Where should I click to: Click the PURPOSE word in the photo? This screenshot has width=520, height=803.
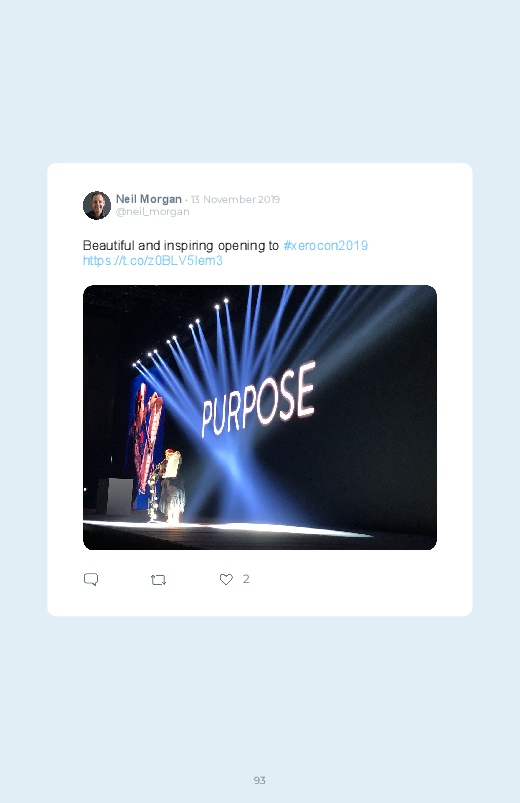coord(258,399)
